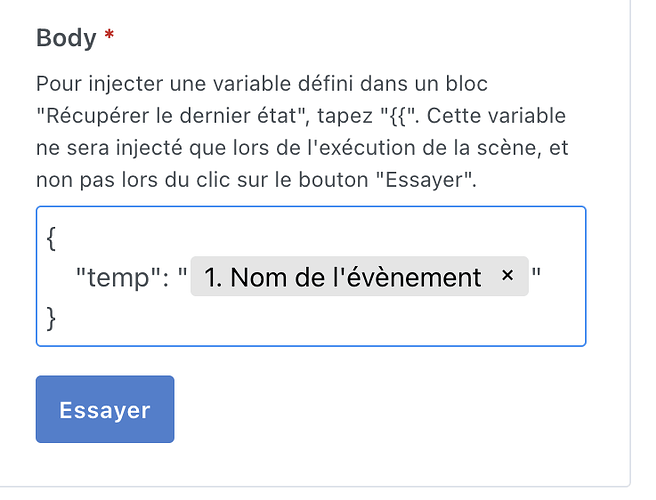The height and width of the screenshot is (500, 656).
Task: Select the "1. Nom de l'évènement" variable tag
Action: pos(342,277)
